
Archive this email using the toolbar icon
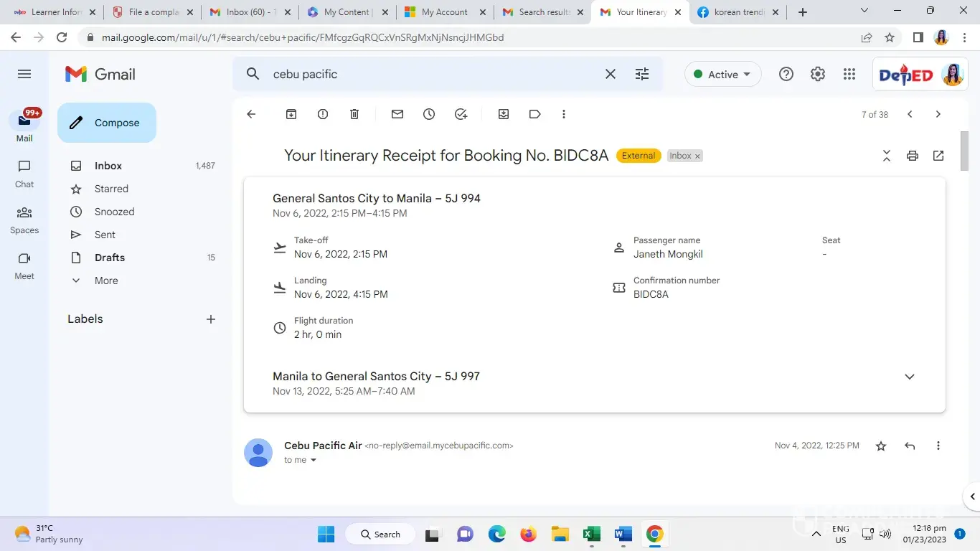pyautogui.click(x=291, y=114)
